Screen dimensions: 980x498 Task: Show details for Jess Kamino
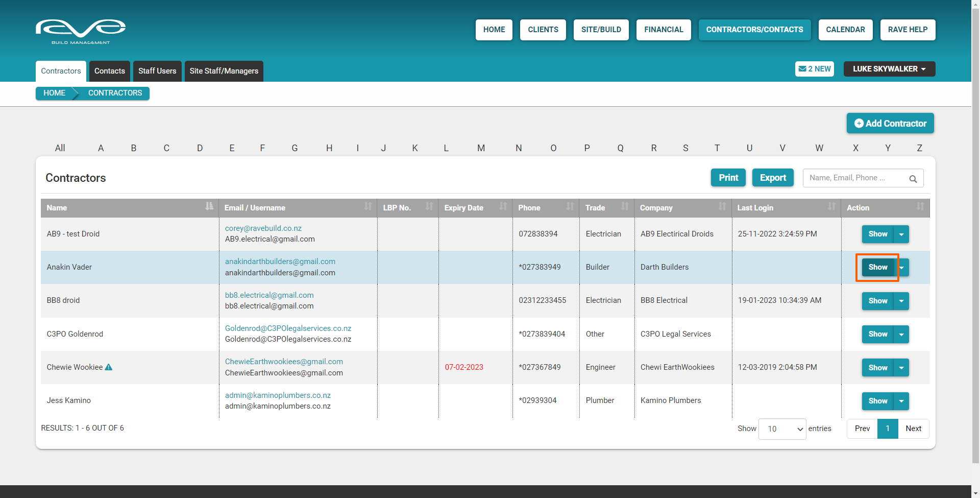coord(878,401)
